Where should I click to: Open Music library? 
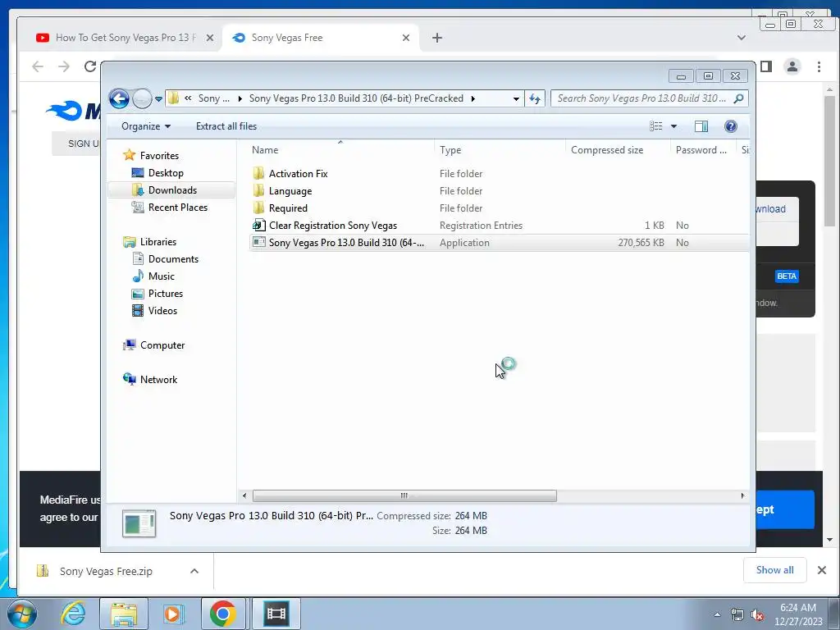point(162,276)
